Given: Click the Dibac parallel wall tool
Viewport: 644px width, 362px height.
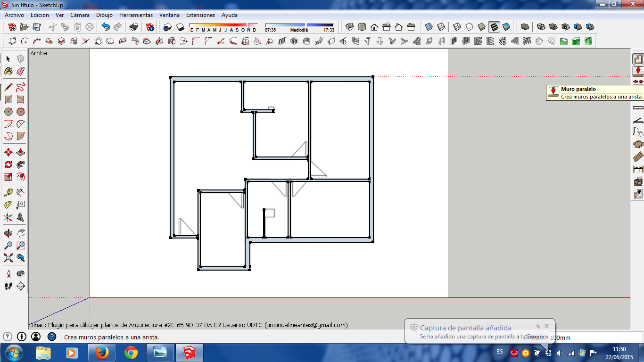Looking at the screenshot, I should pos(638,71).
